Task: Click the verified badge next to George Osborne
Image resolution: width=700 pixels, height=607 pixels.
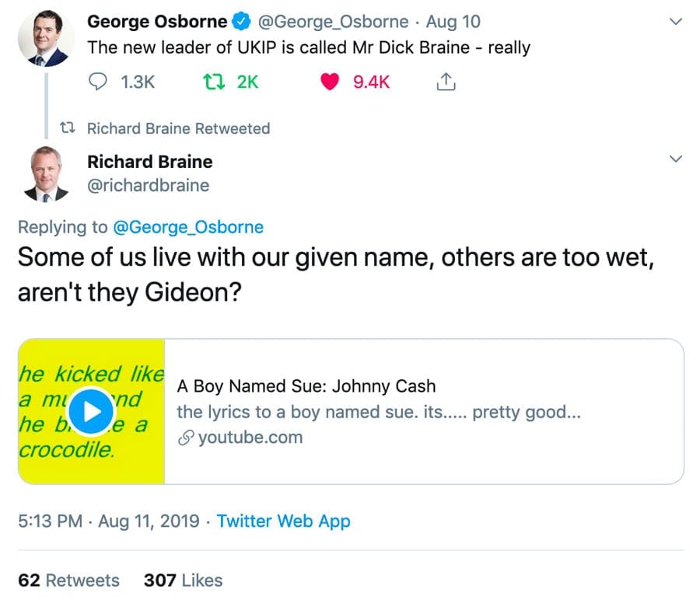Action: (x=241, y=22)
